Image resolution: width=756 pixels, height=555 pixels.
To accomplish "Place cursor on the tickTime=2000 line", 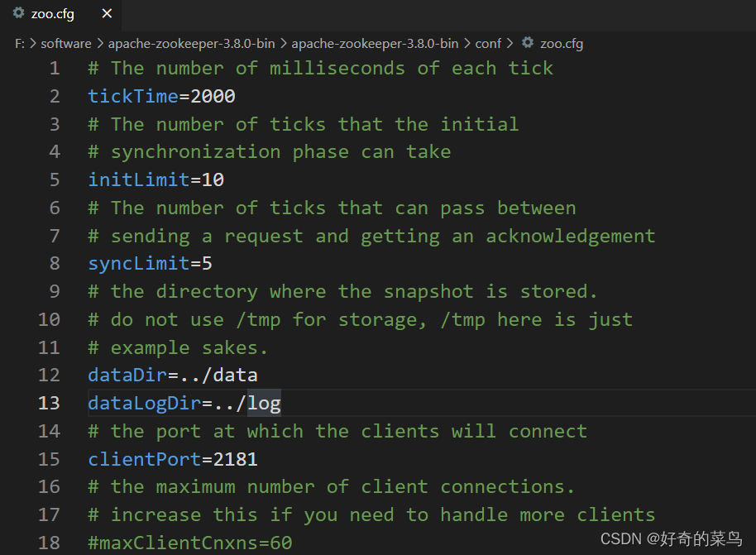I will (x=160, y=96).
